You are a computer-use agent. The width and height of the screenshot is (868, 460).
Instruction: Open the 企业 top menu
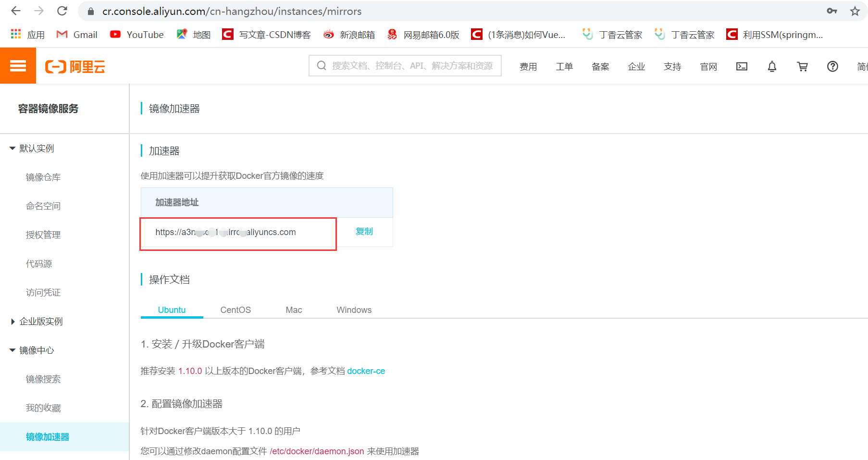point(636,66)
